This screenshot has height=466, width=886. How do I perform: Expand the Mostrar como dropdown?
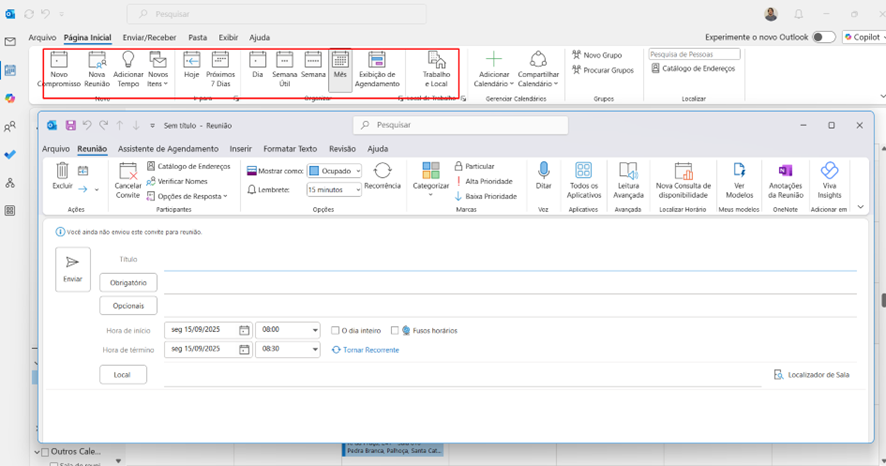[x=357, y=171]
